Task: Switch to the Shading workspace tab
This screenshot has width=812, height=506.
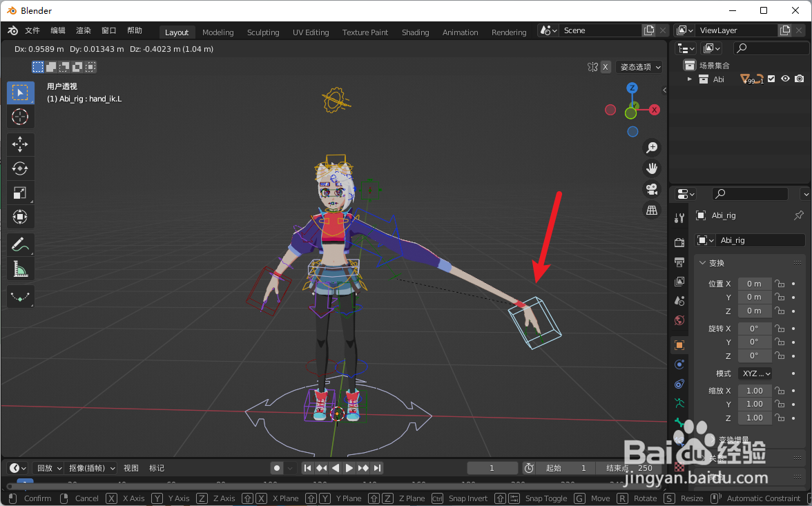Action: point(416,32)
